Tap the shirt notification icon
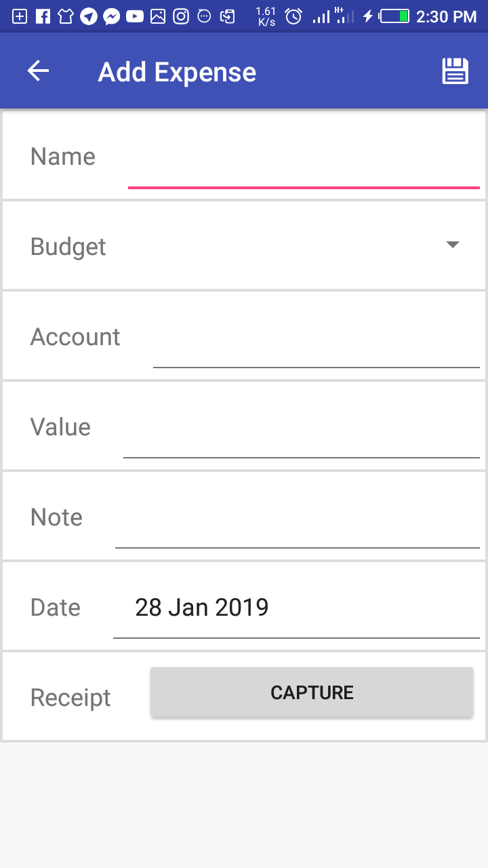 (x=66, y=16)
